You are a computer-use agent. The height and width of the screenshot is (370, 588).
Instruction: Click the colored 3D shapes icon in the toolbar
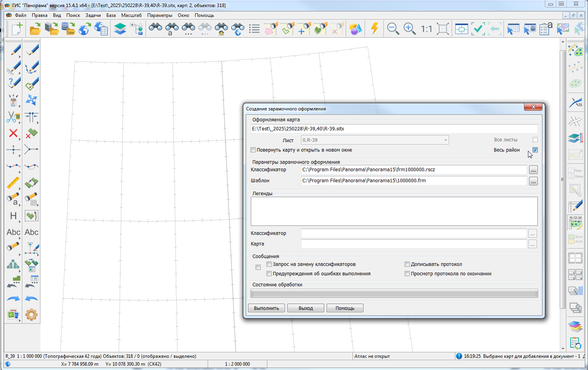click(x=355, y=29)
